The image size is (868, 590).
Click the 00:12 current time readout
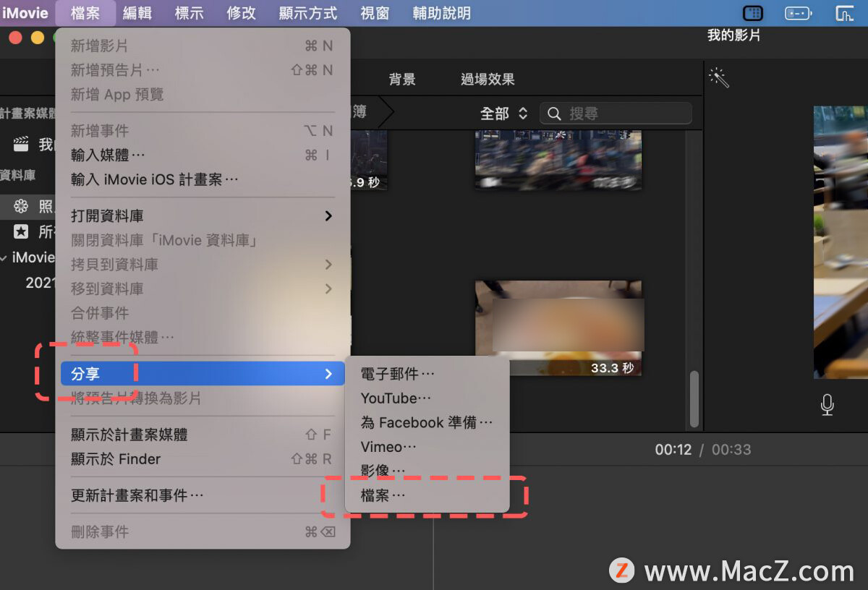(673, 450)
